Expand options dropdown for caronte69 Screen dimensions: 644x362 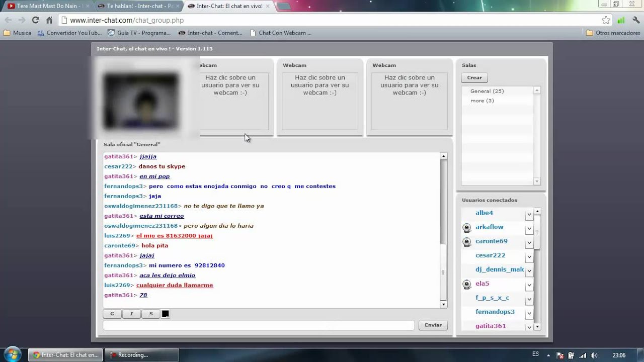[529, 243]
